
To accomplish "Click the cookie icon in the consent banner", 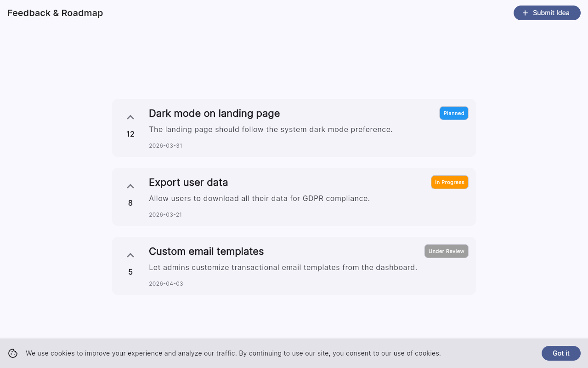I will 13,353.
